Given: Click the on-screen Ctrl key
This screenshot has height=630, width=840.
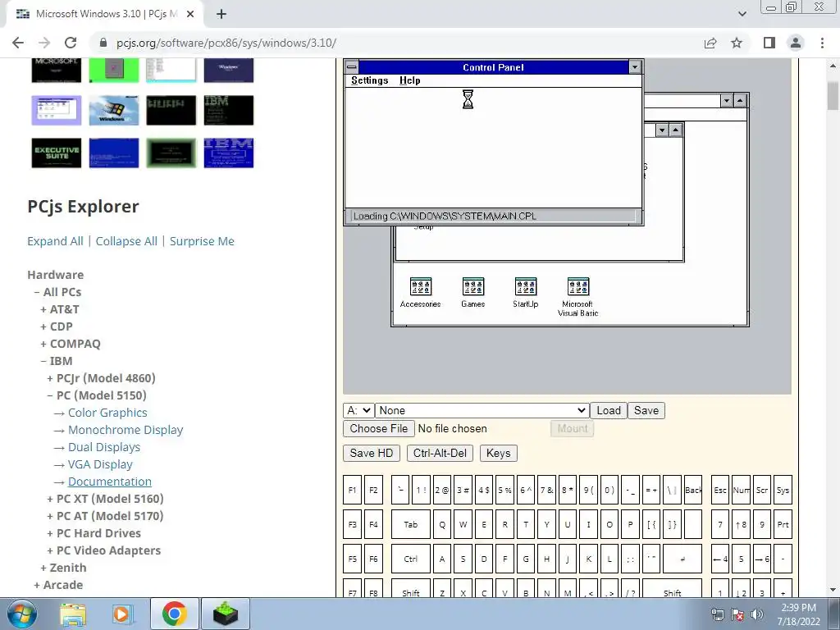Looking at the screenshot, I should click(x=410, y=559).
